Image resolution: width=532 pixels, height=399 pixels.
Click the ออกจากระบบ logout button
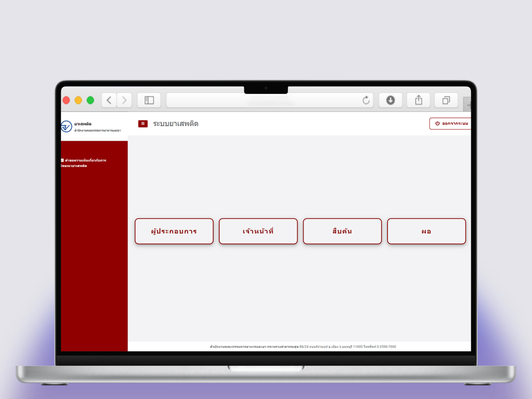(x=451, y=123)
